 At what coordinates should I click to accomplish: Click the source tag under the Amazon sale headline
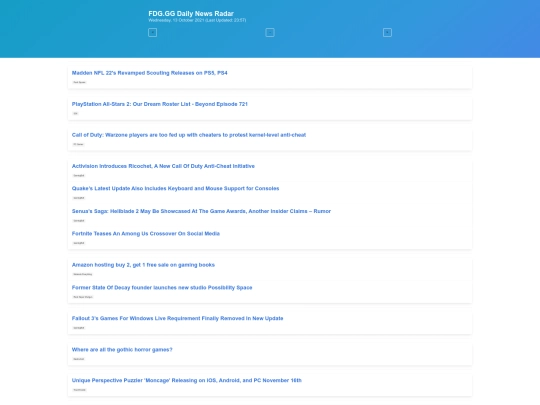[x=83, y=274]
